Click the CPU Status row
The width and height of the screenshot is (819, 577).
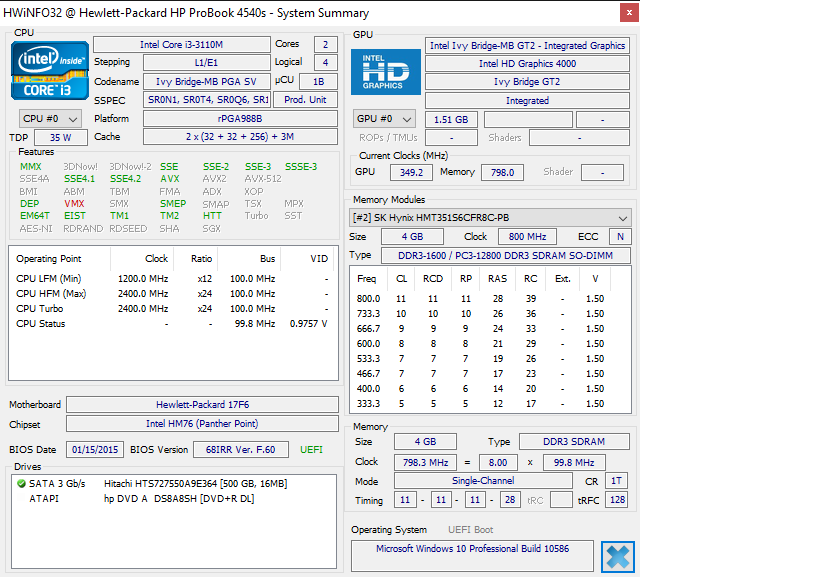point(173,324)
